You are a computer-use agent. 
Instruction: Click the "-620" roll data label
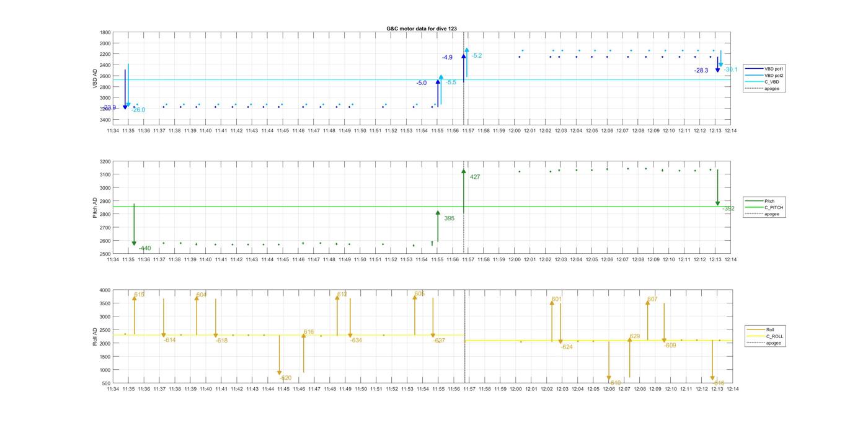click(x=285, y=378)
